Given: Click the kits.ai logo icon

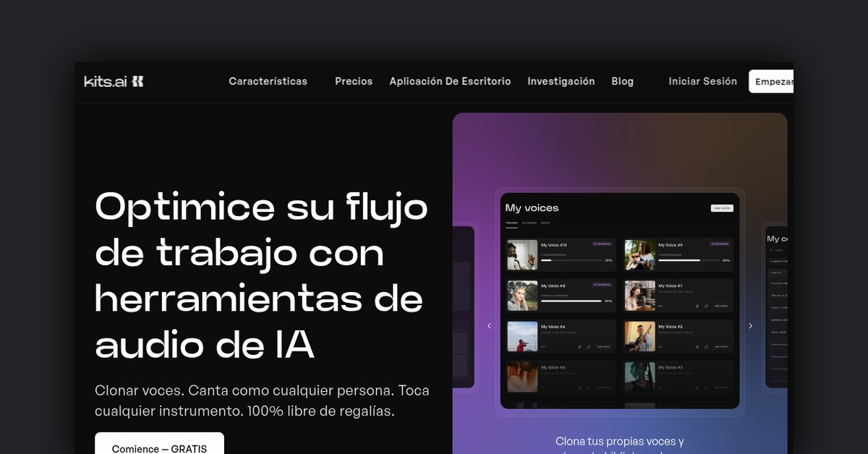Looking at the screenshot, I should tap(137, 82).
